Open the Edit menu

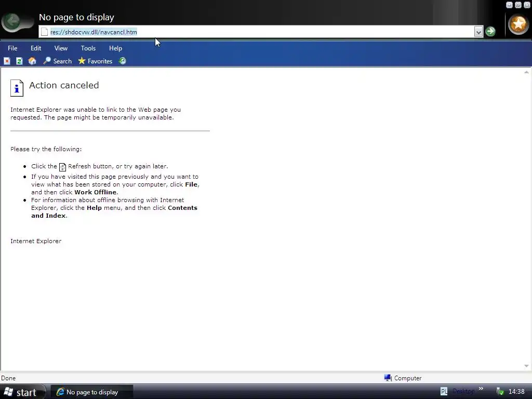pyautogui.click(x=36, y=48)
